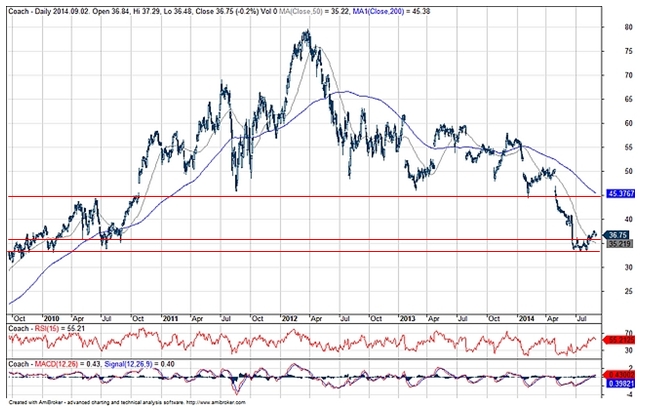Click the Apr label following 2010
The image size is (645, 408).
coord(79,319)
